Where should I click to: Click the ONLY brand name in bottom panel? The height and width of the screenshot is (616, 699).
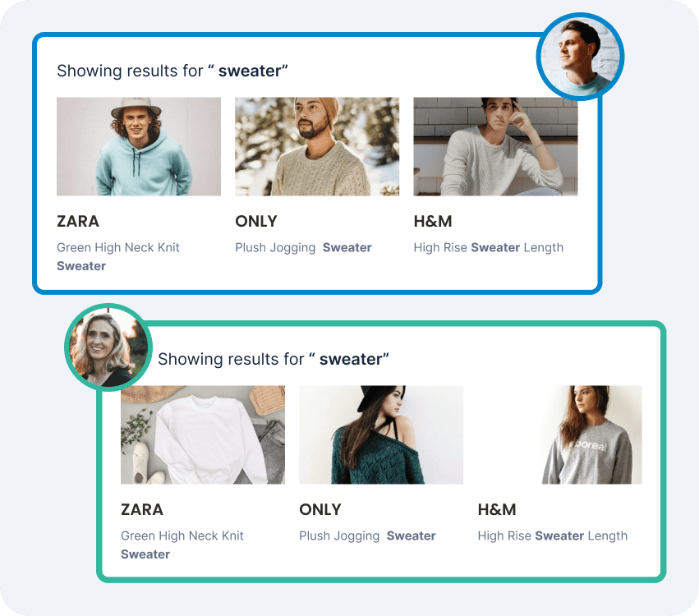[320, 509]
